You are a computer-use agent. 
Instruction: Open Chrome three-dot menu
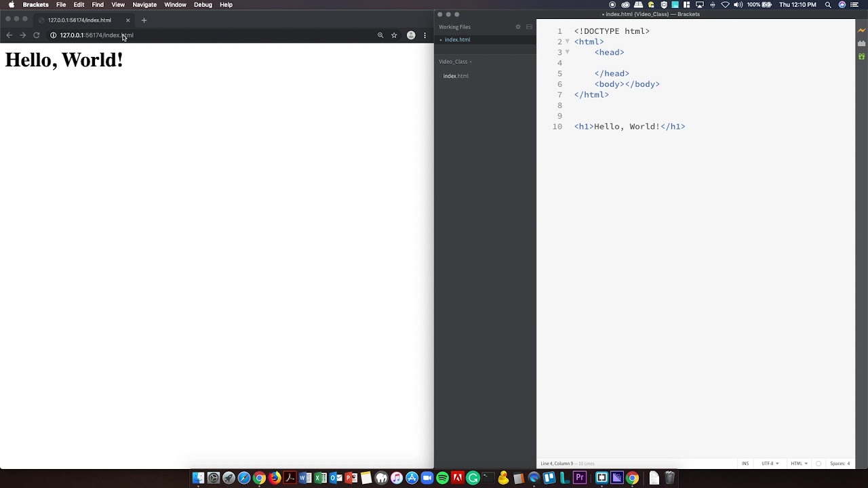click(x=425, y=35)
